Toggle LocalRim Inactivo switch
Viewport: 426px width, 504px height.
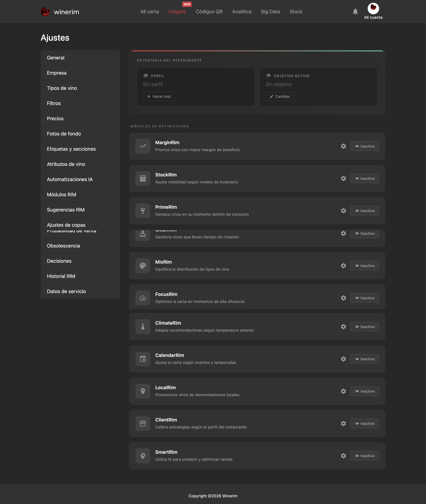(364, 391)
